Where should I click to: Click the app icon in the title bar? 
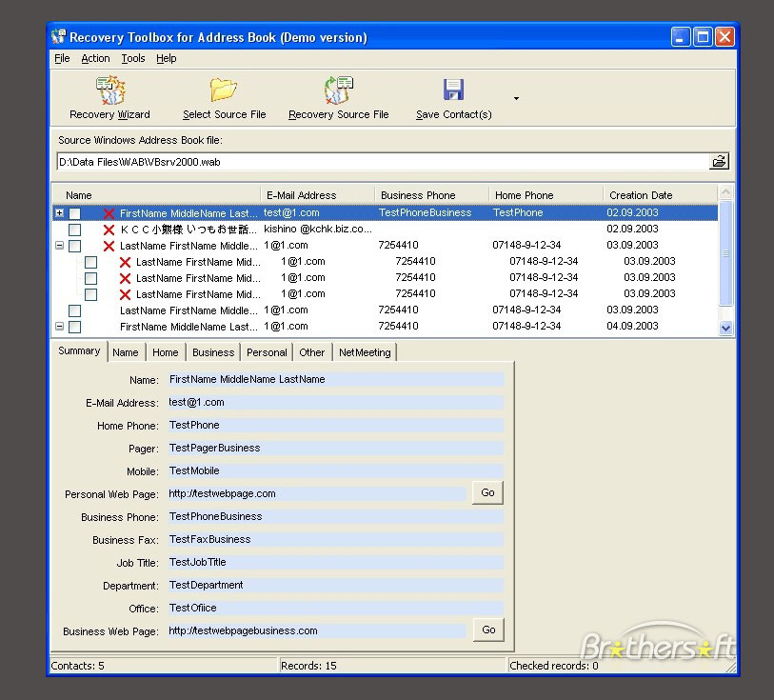[58, 36]
